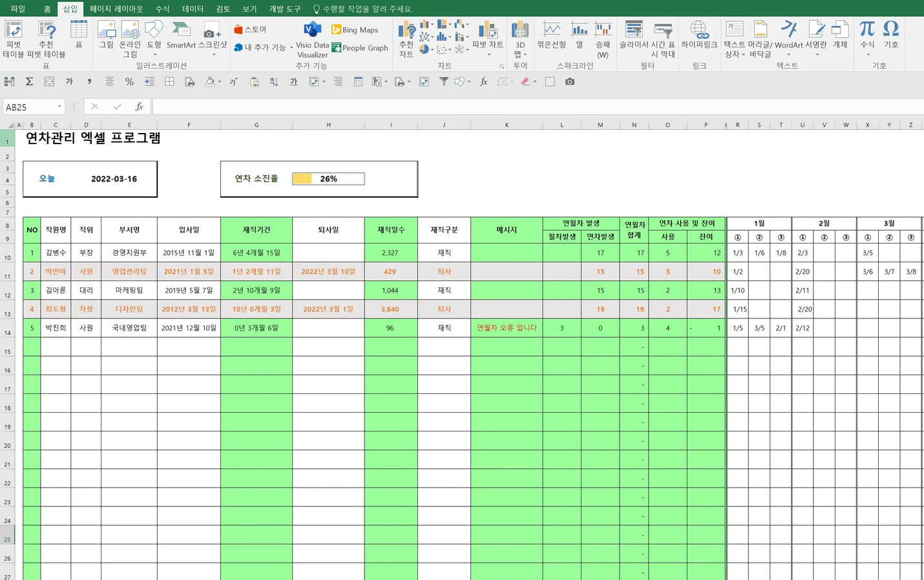
Task: Insert a SmartArt graphic
Action: tap(181, 34)
